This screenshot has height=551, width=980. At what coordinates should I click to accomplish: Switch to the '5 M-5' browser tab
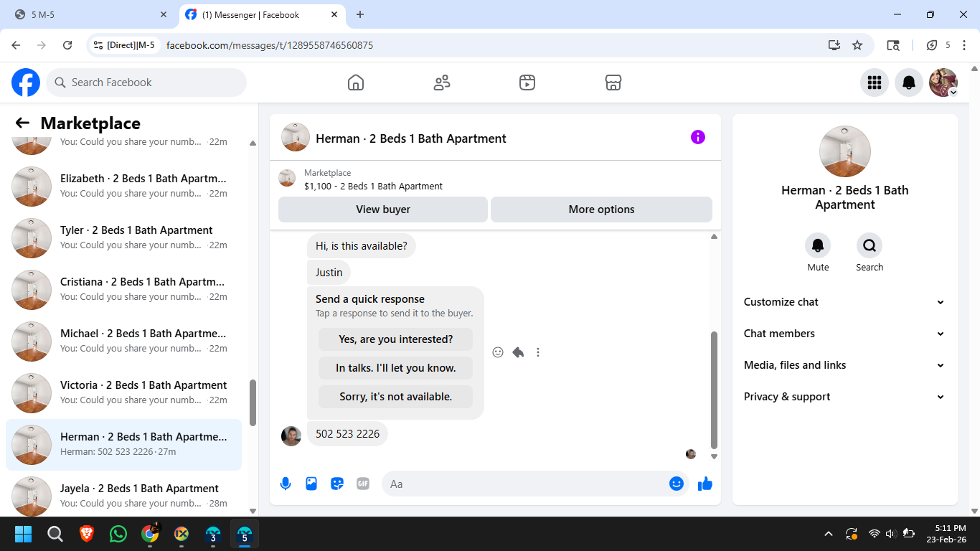tap(90, 14)
